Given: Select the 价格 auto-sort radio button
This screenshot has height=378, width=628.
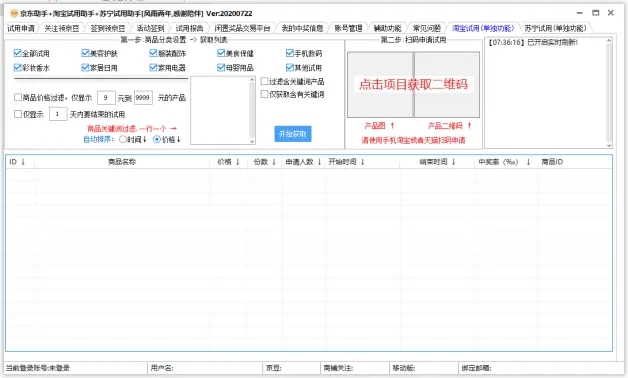Looking at the screenshot, I should [157, 139].
